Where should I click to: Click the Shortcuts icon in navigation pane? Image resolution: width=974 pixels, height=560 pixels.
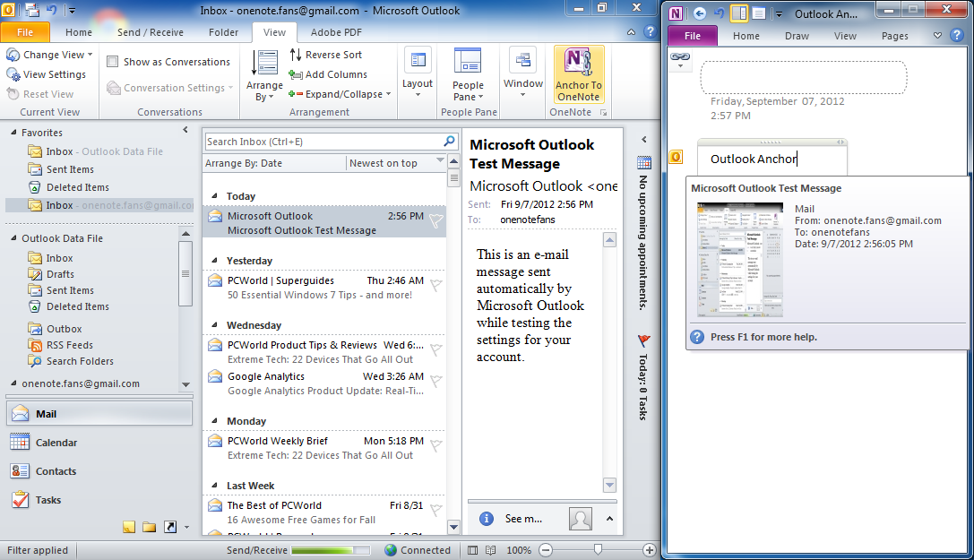[169, 527]
